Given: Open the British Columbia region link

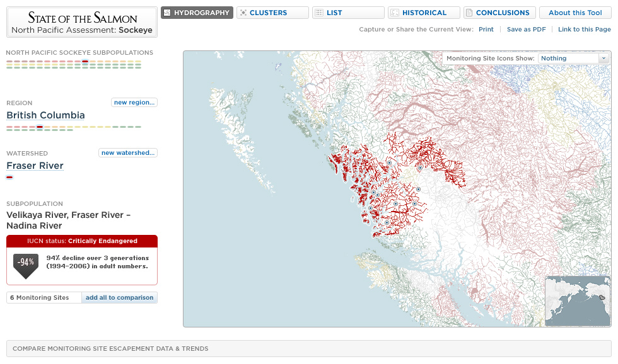Looking at the screenshot, I should pyautogui.click(x=45, y=115).
